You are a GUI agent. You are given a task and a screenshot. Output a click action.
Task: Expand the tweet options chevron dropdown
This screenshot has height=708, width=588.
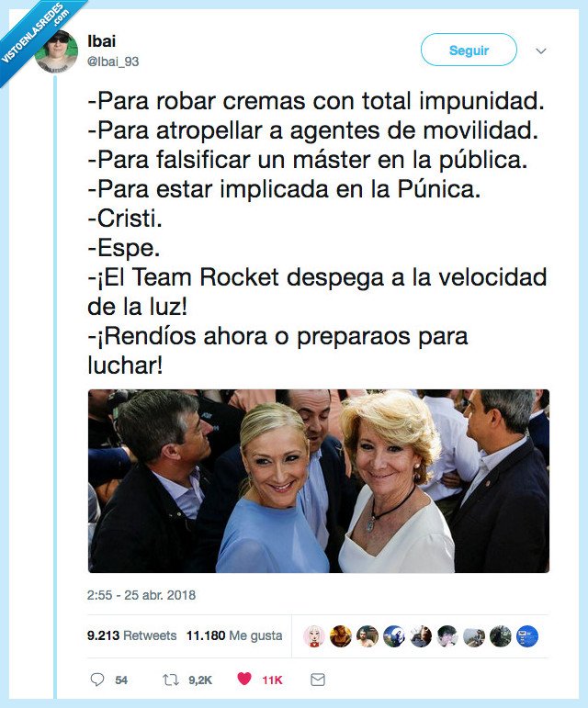[541, 51]
